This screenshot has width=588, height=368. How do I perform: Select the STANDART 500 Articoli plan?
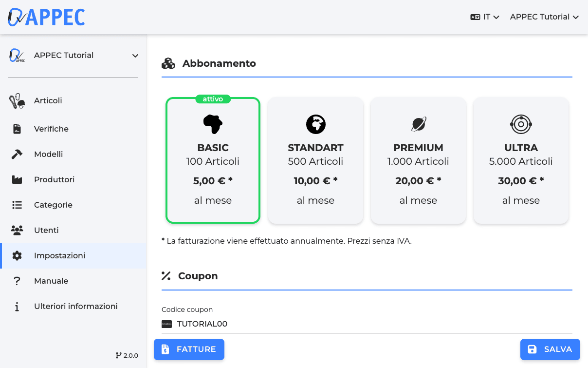tap(315, 161)
